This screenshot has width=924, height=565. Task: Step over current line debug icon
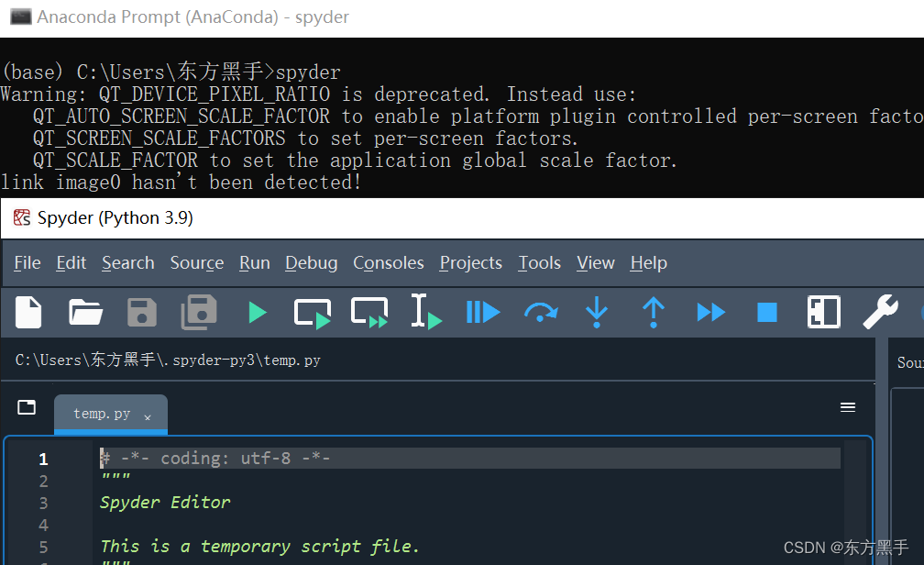tap(541, 312)
